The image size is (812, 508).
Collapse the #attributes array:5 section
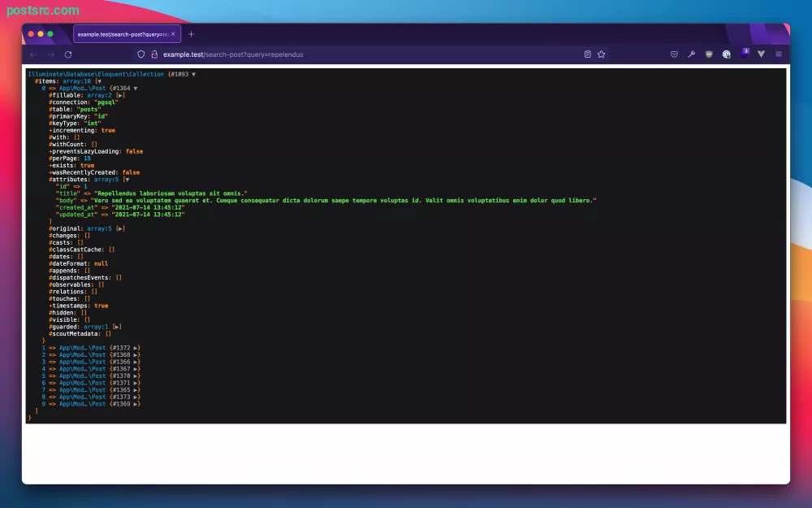point(127,180)
